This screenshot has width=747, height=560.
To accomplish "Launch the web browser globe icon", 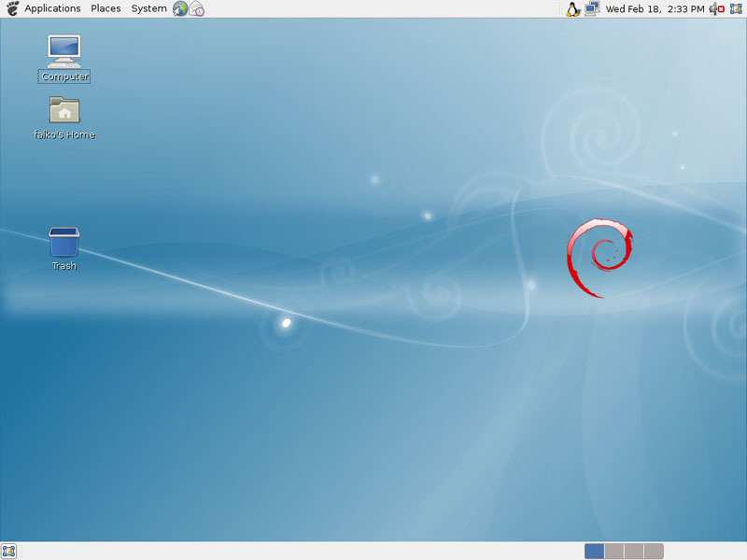I will (x=180, y=8).
